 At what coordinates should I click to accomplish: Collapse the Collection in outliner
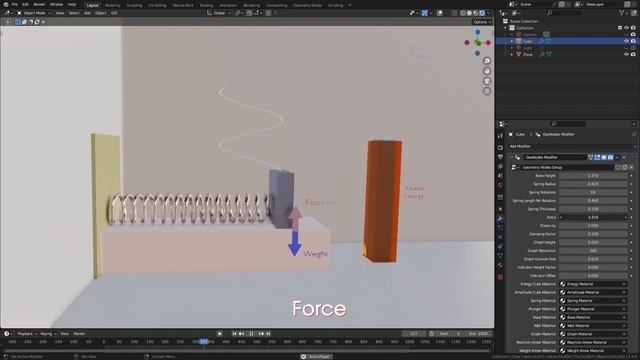click(505, 28)
